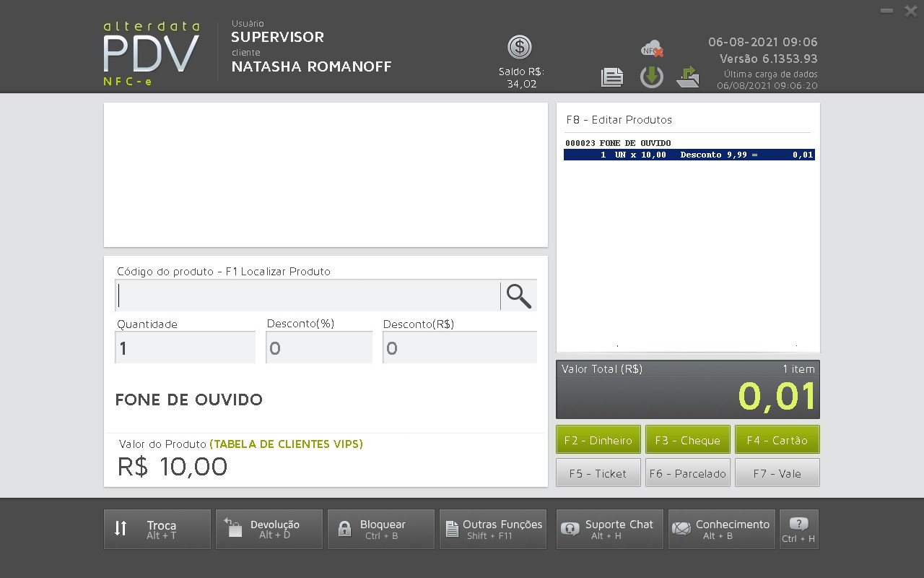924x578 pixels.
Task: Select F7 - Vale payment
Action: coord(777,473)
